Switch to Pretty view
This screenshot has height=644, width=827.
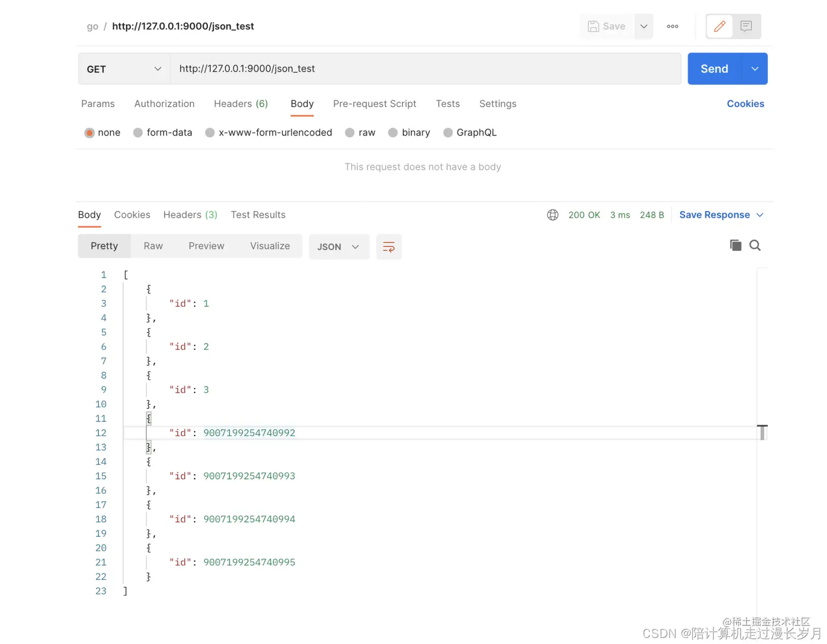click(x=104, y=246)
